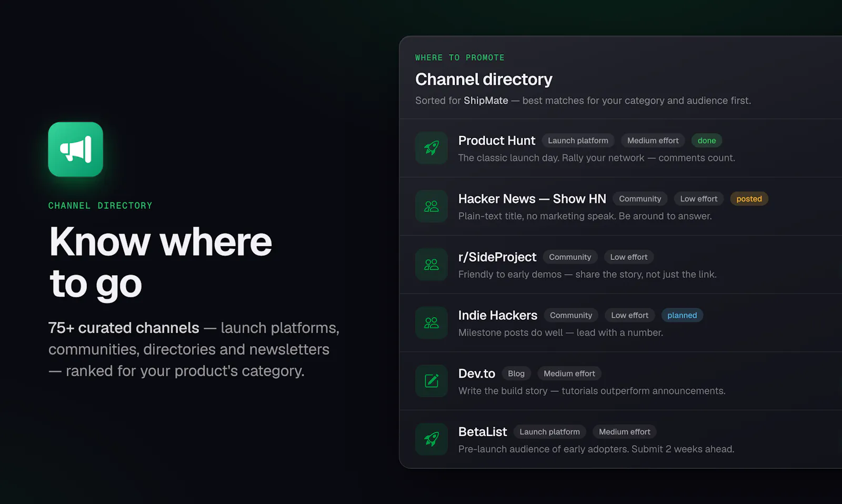Select Indie Hackers 'Low effort' tag
The height and width of the screenshot is (504, 842).
[630, 315]
